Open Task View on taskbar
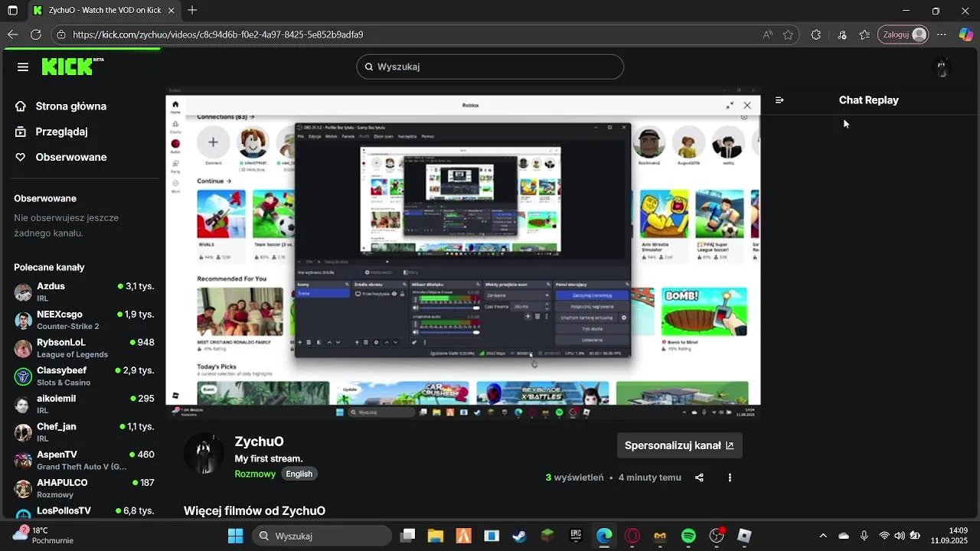The height and width of the screenshot is (551, 980). point(408,536)
